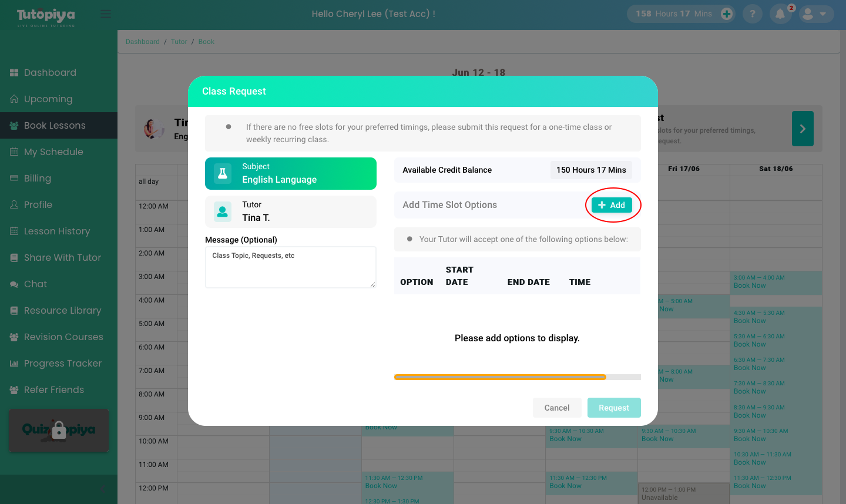This screenshot has width=846, height=504.
Task: Submit with the Request button
Action: click(x=614, y=408)
